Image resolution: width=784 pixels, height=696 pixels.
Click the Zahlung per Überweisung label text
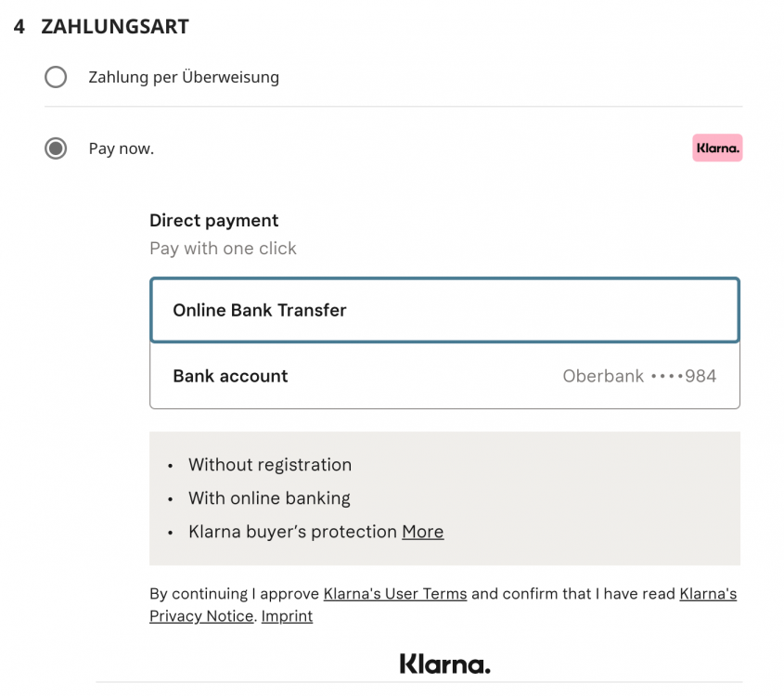pyautogui.click(x=184, y=77)
